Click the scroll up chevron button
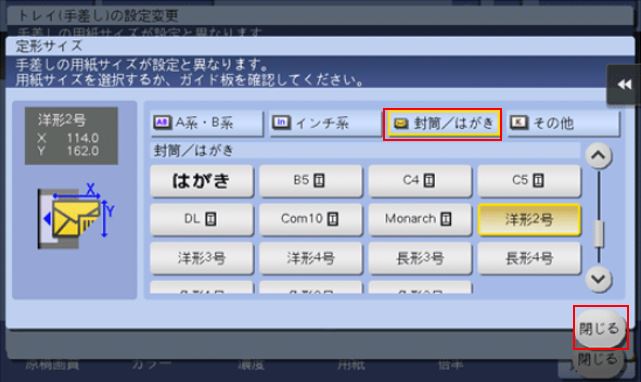Image resolution: width=641 pixels, height=382 pixels. point(598,156)
